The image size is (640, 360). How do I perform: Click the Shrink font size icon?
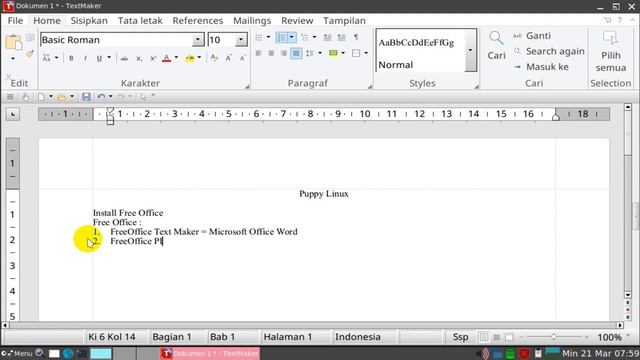(x=242, y=58)
